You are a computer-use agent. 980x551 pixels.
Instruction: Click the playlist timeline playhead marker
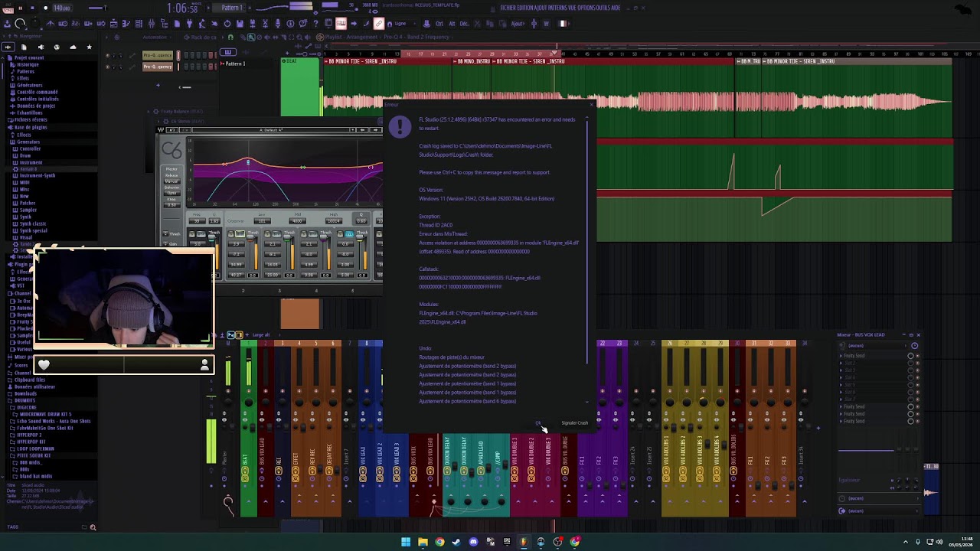pyautogui.click(x=555, y=53)
